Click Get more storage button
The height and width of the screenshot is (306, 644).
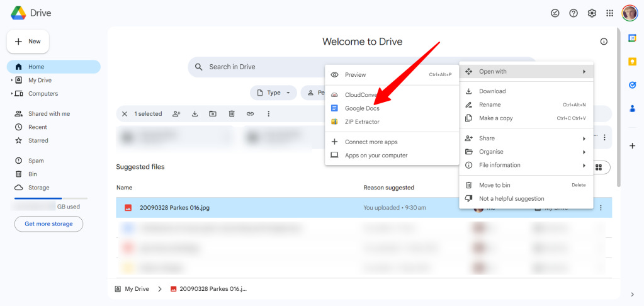pyautogui.click(x=48, y=224)
